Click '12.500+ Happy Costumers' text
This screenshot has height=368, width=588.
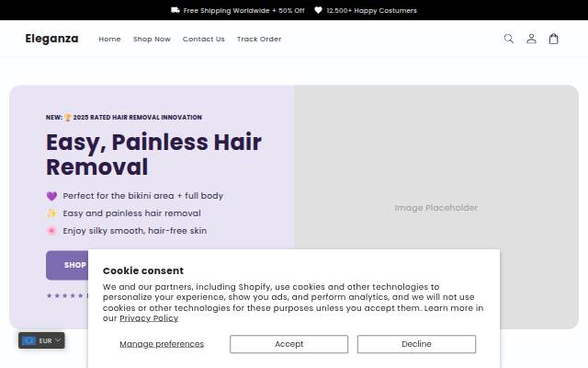(371, 10)
